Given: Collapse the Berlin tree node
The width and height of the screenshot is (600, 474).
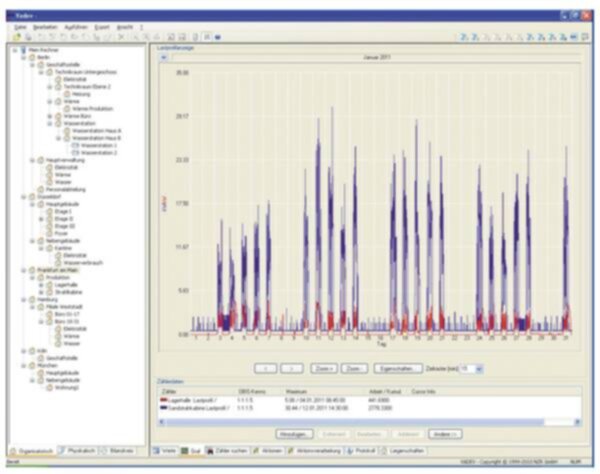Looking at the screenshot, I should coord(24,57).
